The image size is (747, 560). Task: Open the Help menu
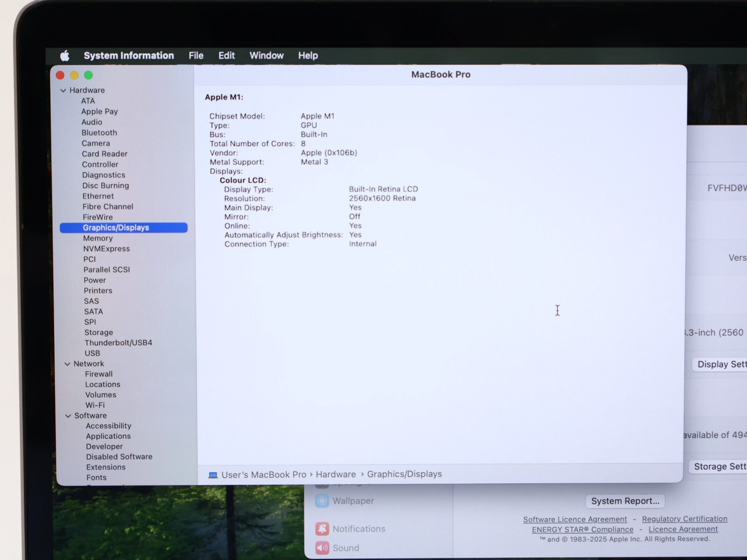click(x=308, y=56)
